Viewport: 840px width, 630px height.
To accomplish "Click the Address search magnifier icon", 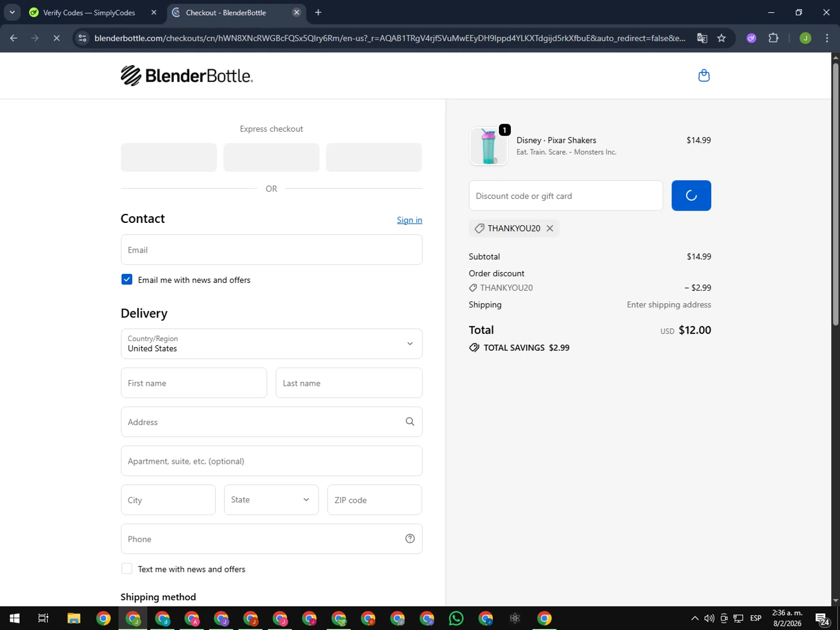I will pyautogui.click(x=410, y=422).
